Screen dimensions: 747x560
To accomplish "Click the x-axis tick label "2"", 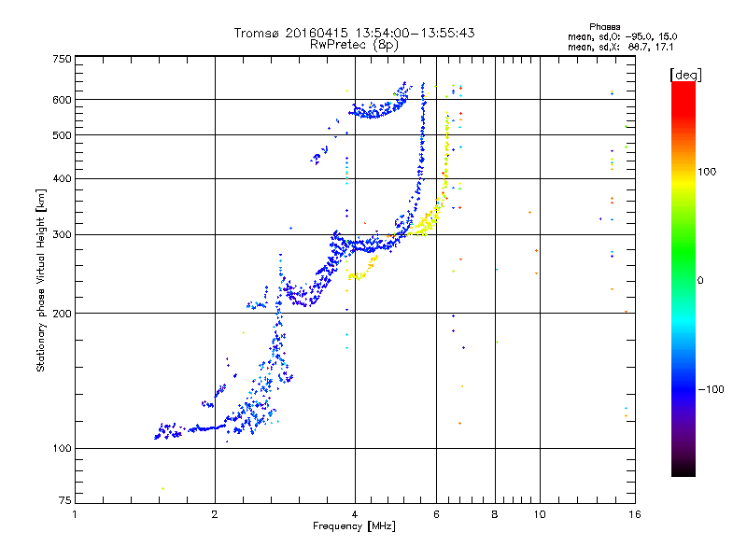I will (215, 514).
